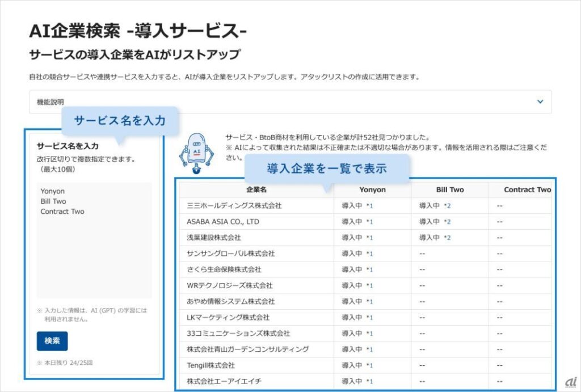
Task: Click the AI robot mascot icon
Action: pyautogui.click(x=196, y=153)
